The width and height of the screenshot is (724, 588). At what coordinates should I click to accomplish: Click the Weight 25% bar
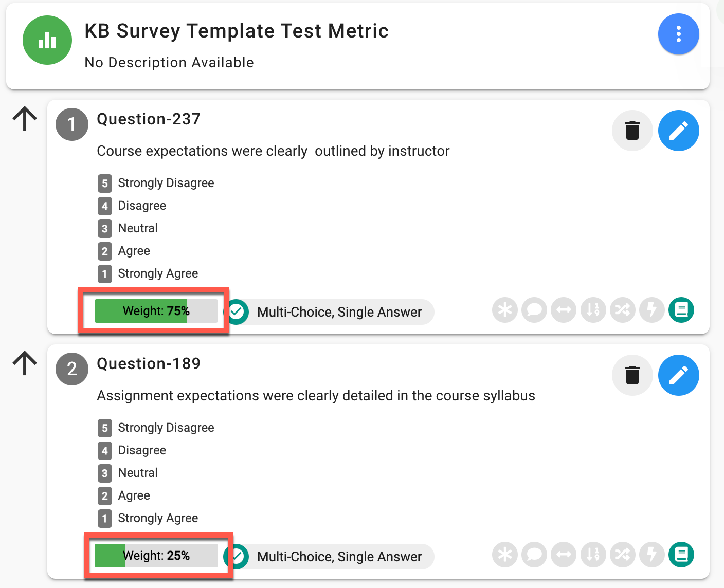point(156,556)
